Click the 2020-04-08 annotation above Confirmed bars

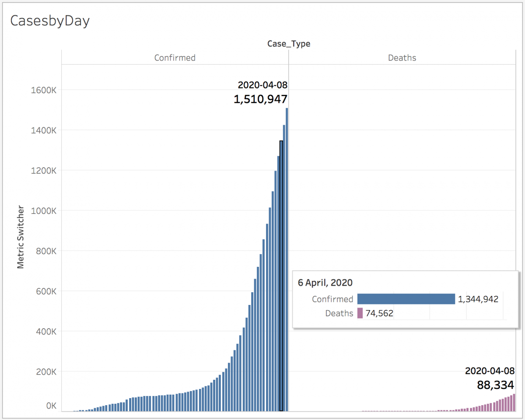click(262, 85)
